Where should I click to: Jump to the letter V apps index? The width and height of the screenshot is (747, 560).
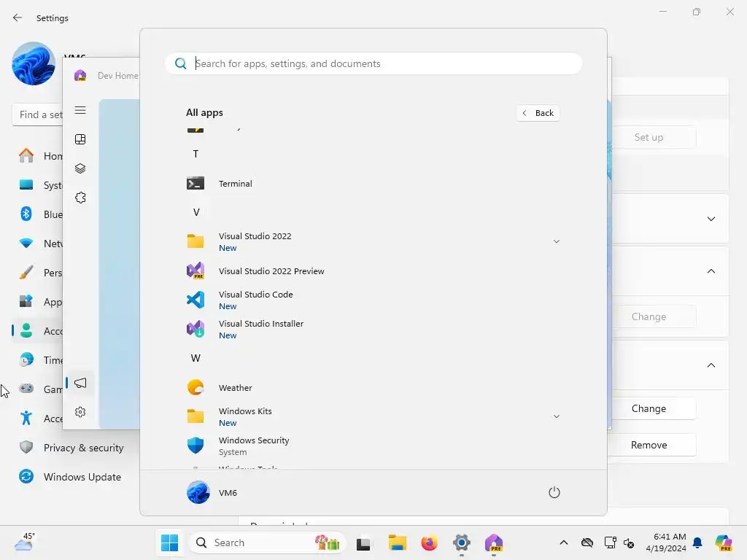click(196, 212)
